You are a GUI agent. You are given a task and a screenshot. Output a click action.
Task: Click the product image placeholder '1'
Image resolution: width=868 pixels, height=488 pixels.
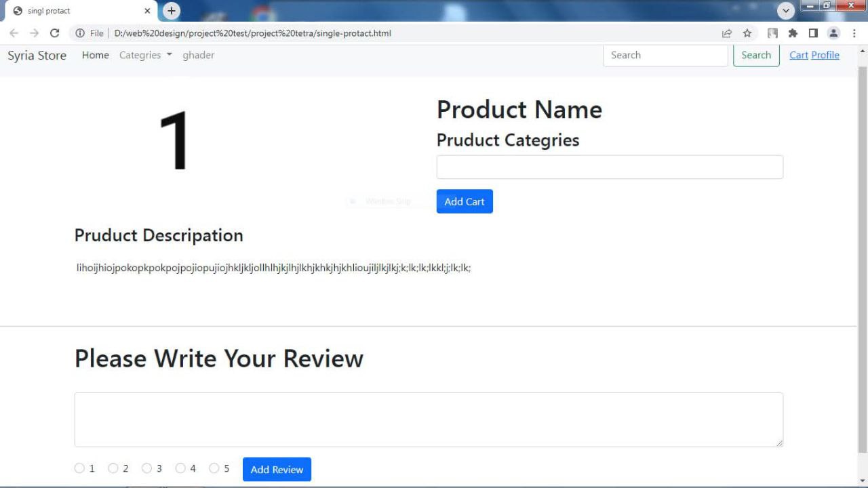coord(175,141)
